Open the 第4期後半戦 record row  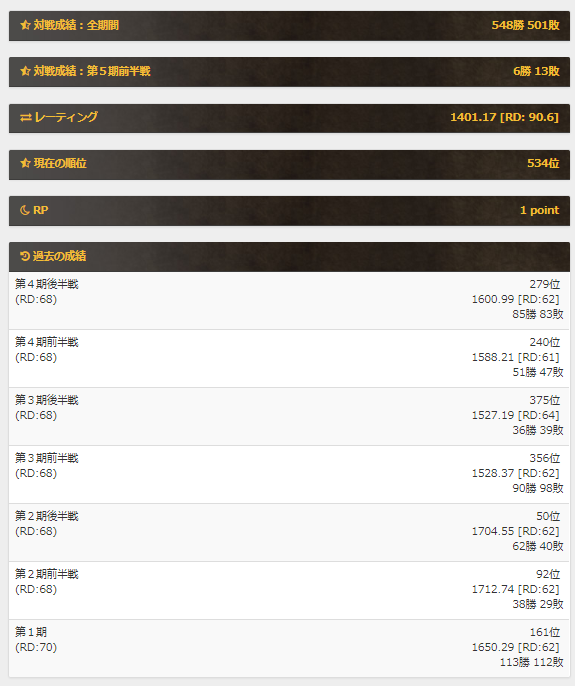(x=289, y=301)
